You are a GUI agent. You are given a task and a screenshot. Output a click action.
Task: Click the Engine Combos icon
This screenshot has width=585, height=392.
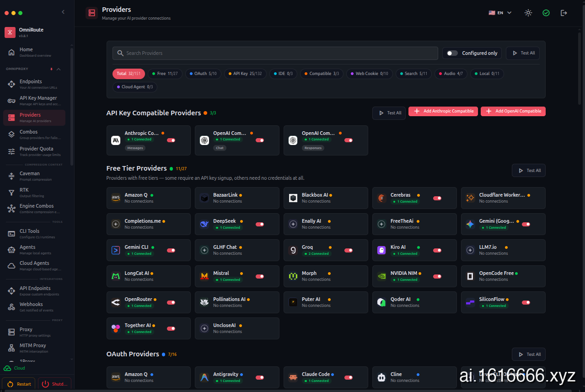coord(11,209)
